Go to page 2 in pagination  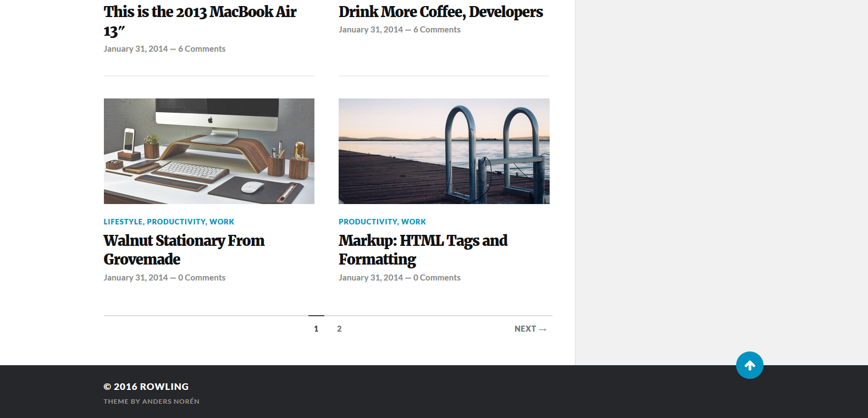339,329
